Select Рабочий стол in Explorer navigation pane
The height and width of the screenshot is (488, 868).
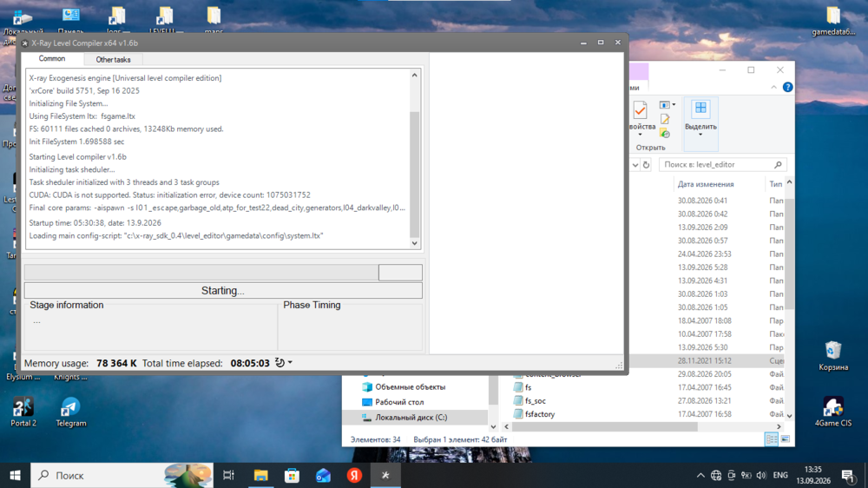click(x=399, y=401)
